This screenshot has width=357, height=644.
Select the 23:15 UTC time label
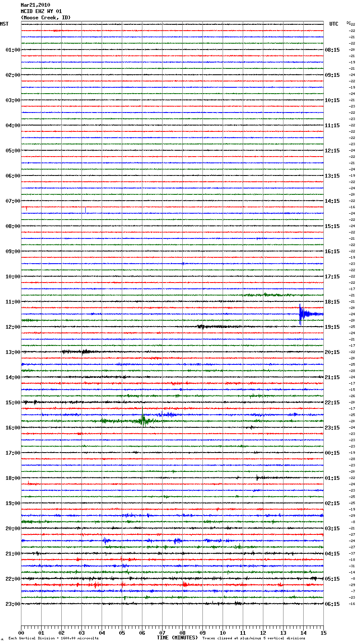[332, 428]
